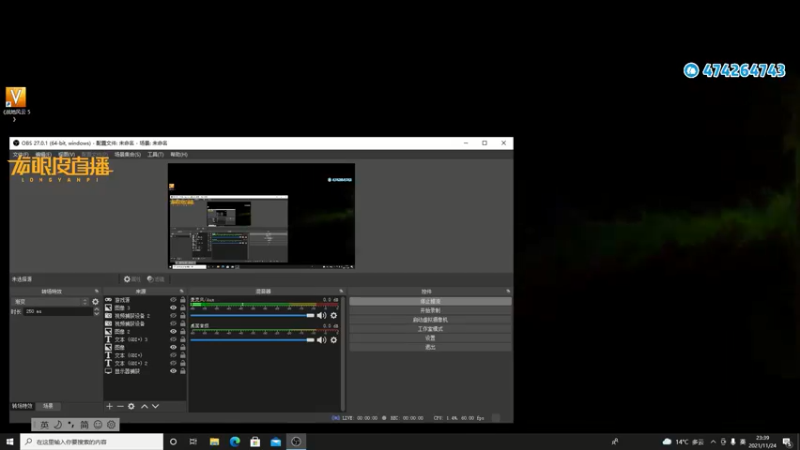This screenshot has height=450, width=800.
Task: Toggle the IME half-moon width icon
Action: point(58,424)
